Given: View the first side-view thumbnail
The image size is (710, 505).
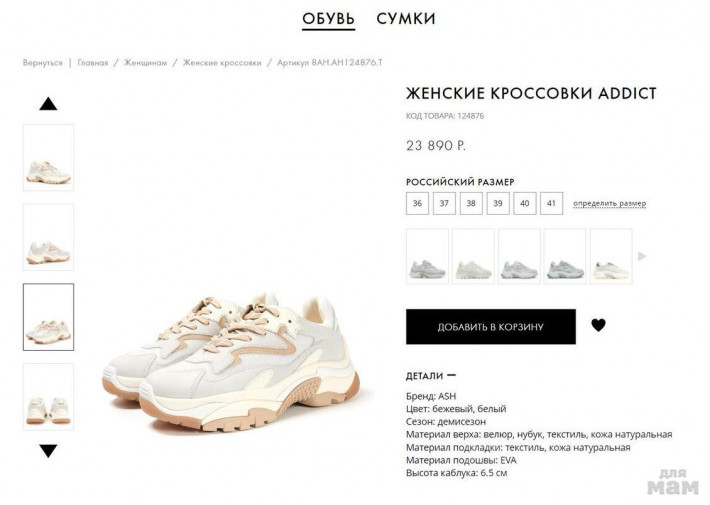Looking at the screenshot, I should click(48, 158).
